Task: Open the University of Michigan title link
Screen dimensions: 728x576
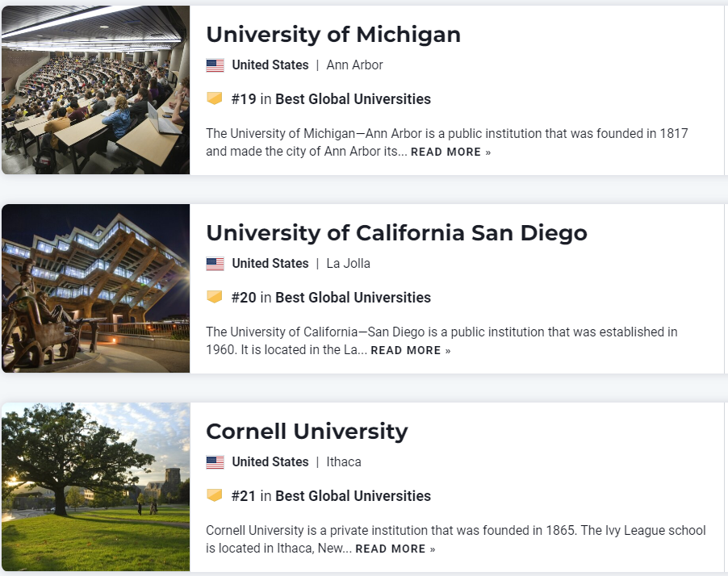Action: click(333, 35)
